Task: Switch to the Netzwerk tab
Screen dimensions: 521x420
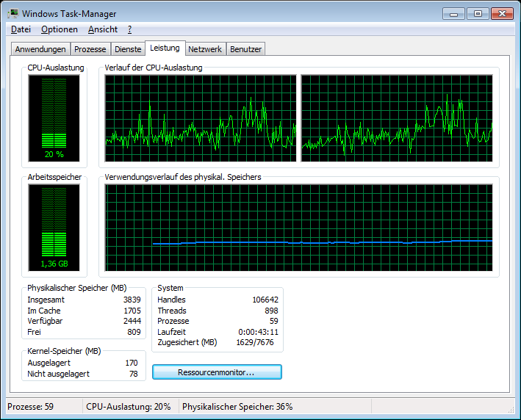Action: [x=205, y=49]
